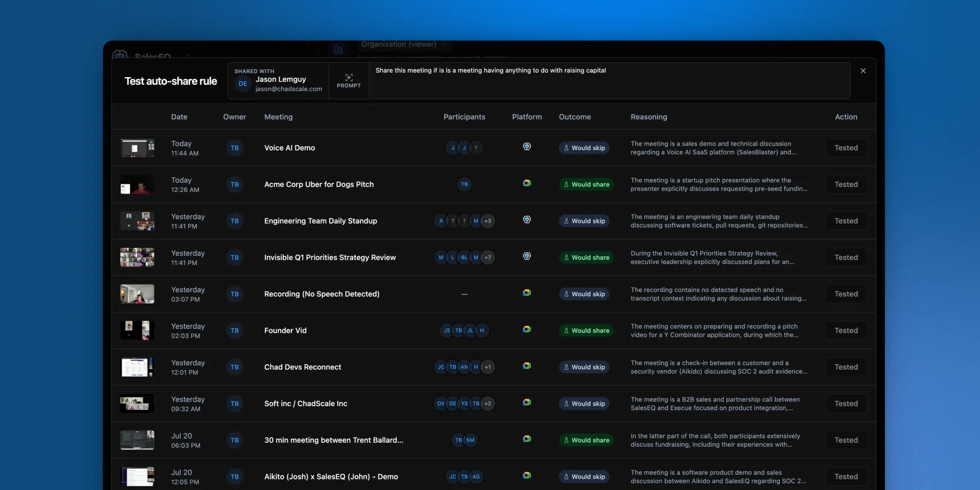Click the +2 participants badge in Soft inc row
The height and width of the screenshot is (490, 980).
488,404
